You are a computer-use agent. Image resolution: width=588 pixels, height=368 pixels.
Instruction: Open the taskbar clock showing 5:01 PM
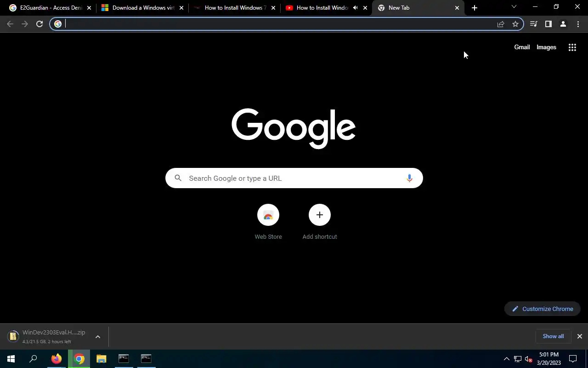[x=549, y=359]
